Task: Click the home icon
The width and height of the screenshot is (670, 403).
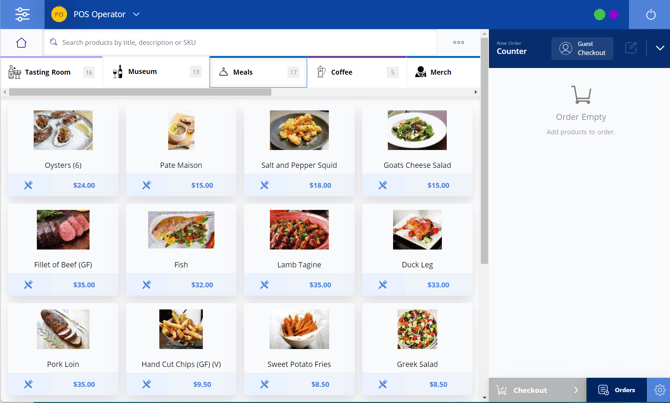Action: pyautogui.click(x=21, y=43)
